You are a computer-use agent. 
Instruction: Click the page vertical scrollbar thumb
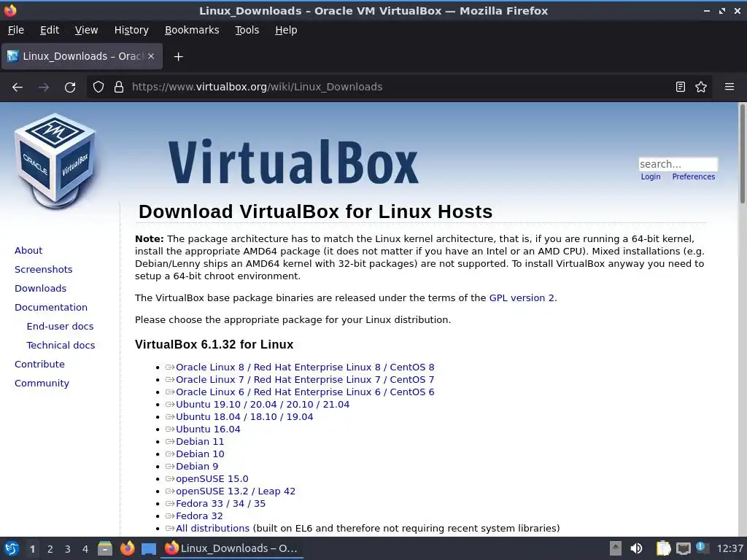tap(742, 155)
